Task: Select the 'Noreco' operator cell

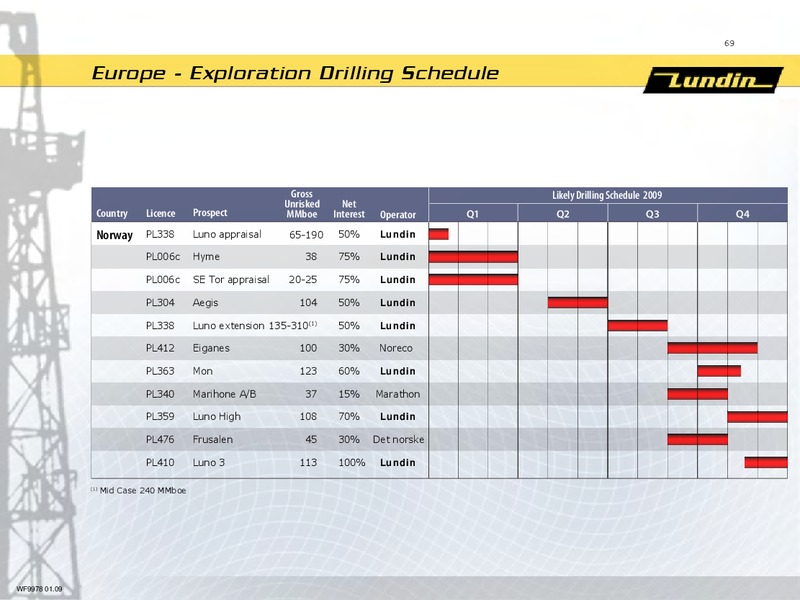Action: pyautogui.click(x=396, y=348)
